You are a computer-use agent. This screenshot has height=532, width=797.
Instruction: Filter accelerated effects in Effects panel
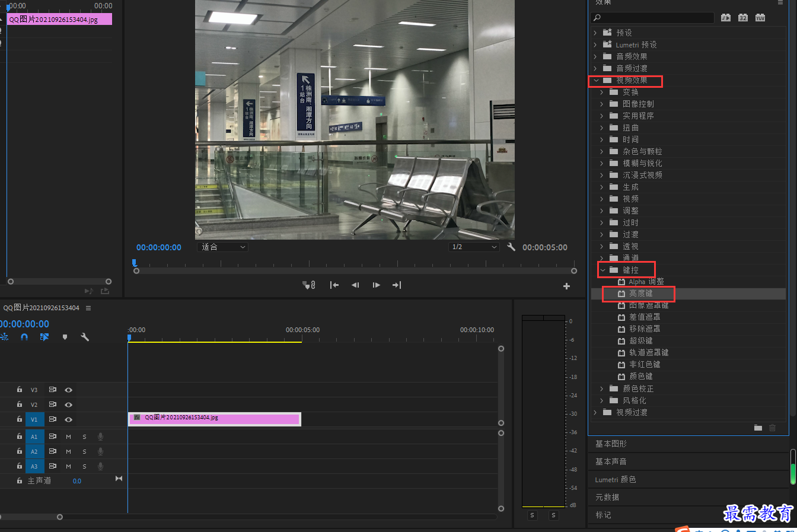point(726,18)
